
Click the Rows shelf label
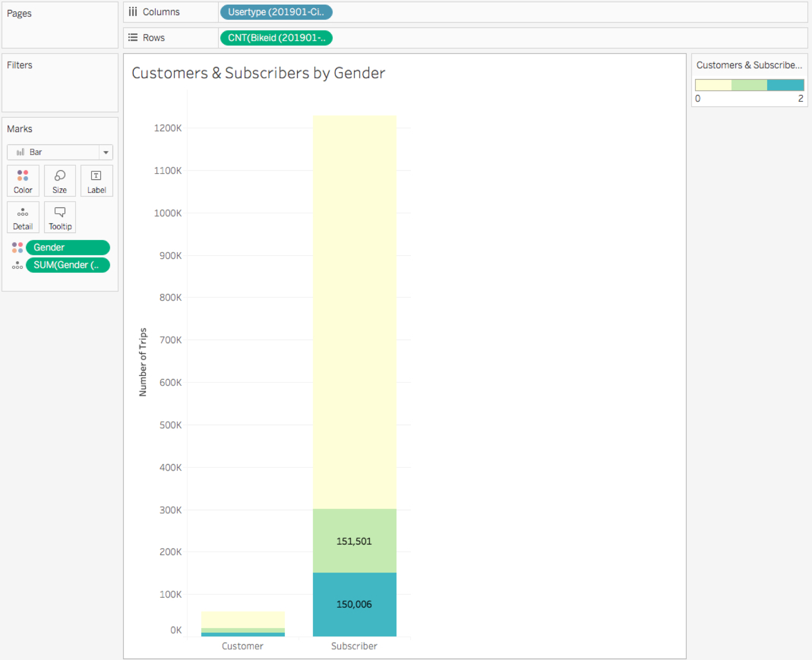154,38
